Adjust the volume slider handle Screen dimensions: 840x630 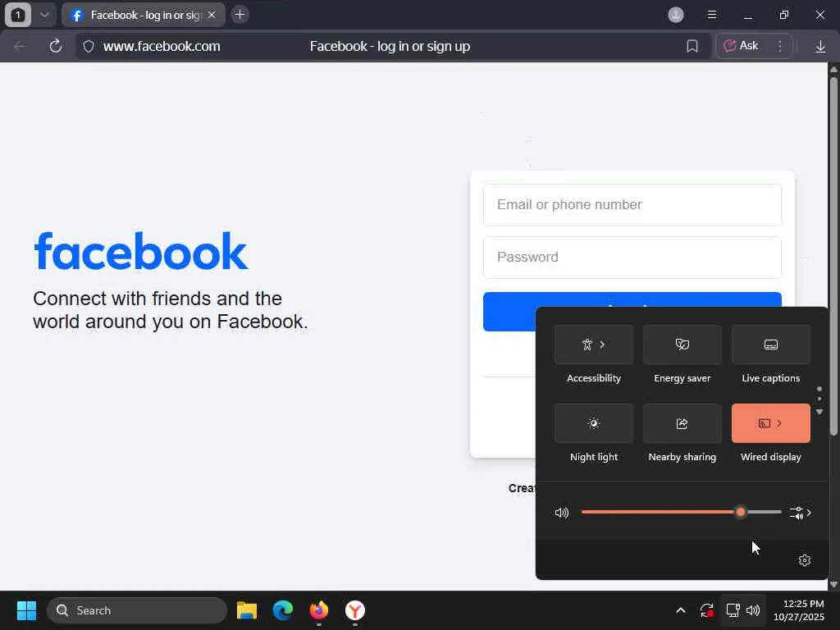(x=741, y=512)
